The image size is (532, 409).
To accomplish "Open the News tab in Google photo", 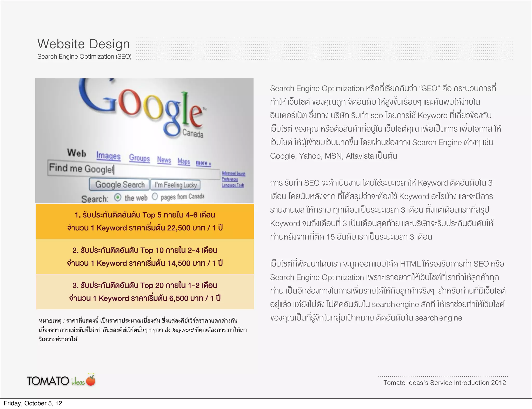I will click(x=164, y=160).
